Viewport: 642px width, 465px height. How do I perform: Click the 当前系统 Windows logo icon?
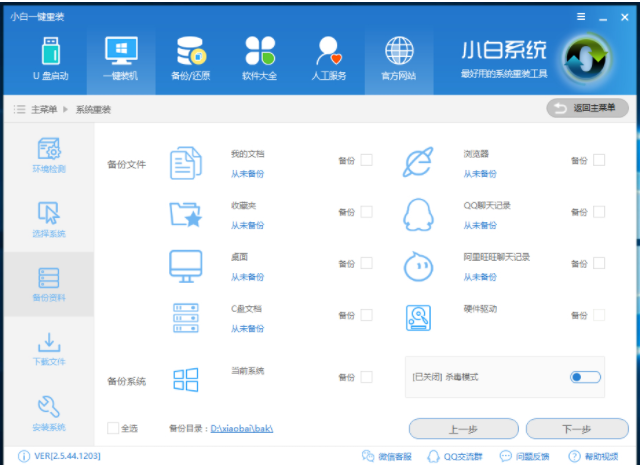click(185, 379)
